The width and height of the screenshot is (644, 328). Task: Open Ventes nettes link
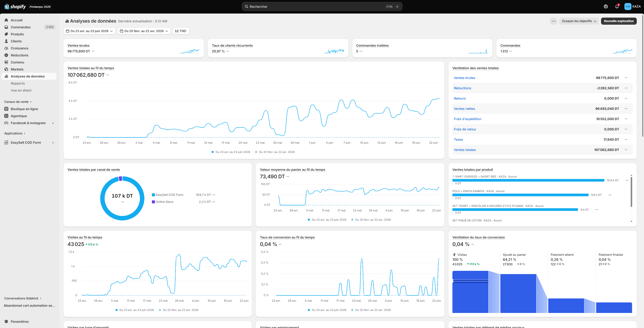464,109
